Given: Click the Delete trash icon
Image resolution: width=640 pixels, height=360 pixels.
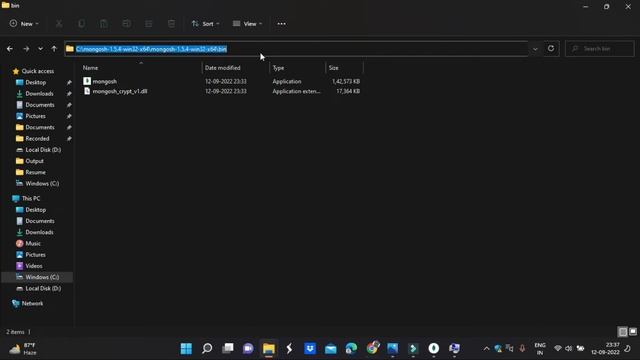Looking at the screenshot, I should click(171, 24).
